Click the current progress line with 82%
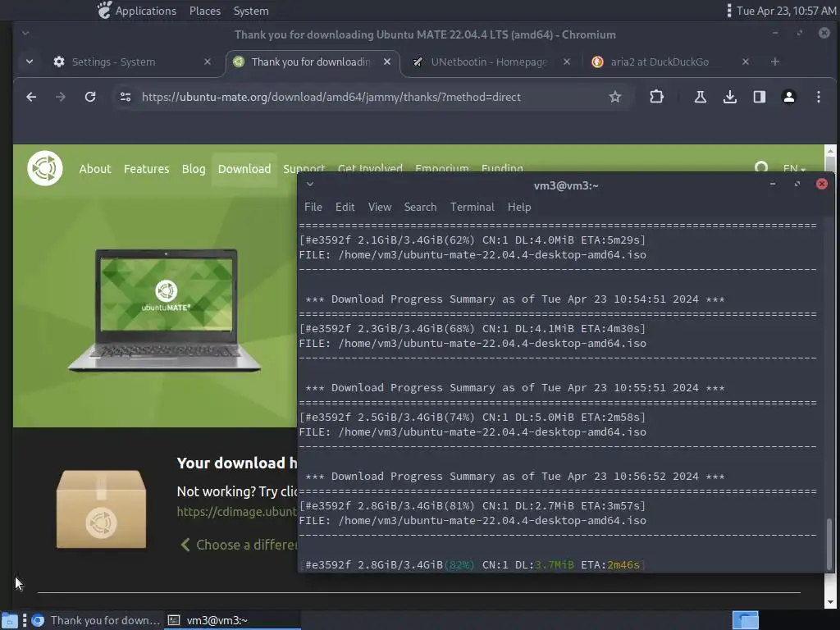Viewport: 840px width, 630px height. [x=472, y=564]
